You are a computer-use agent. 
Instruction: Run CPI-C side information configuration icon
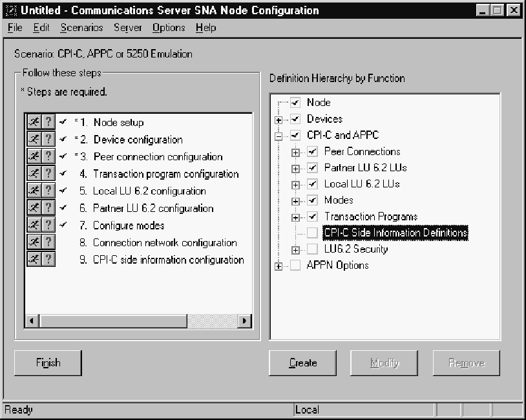(34, 259)
